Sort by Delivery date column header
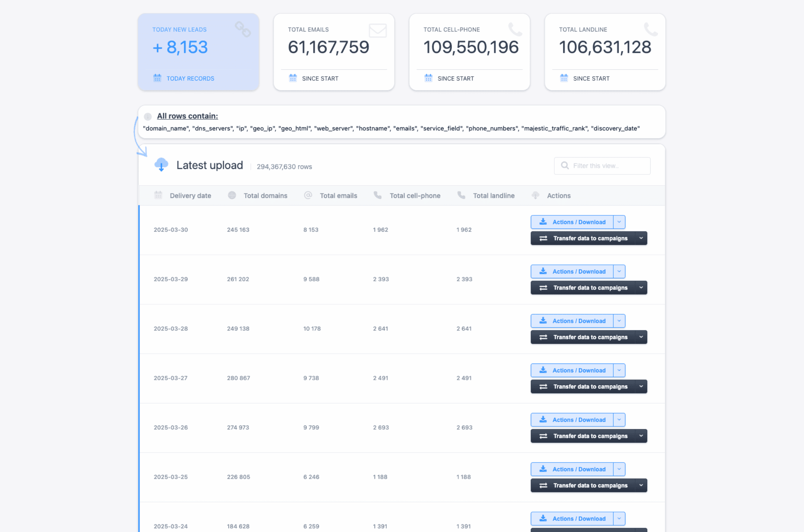This screenshot has height=532, width=804. click(x=190, y=196)
